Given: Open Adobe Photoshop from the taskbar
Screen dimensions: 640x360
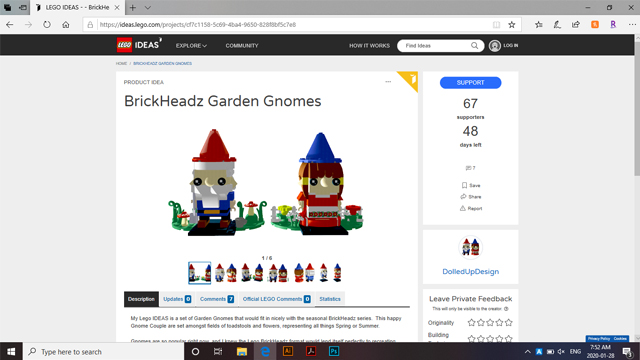Looking at the screenshot, I should pyautogui.click(x=334, y=351).
